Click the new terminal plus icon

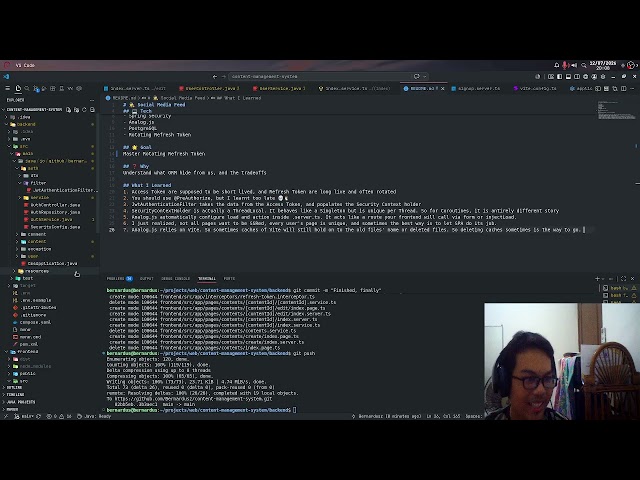pos(598,279)
